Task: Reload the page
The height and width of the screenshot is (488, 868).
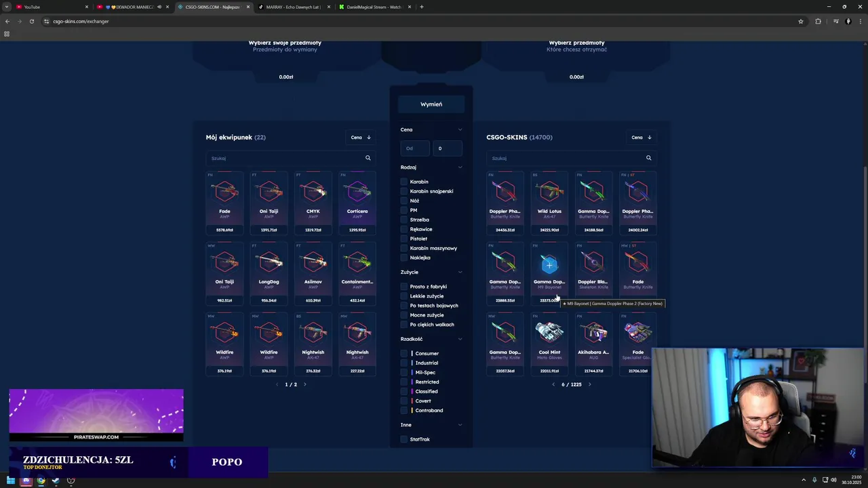Action: [x=32, y=21]
